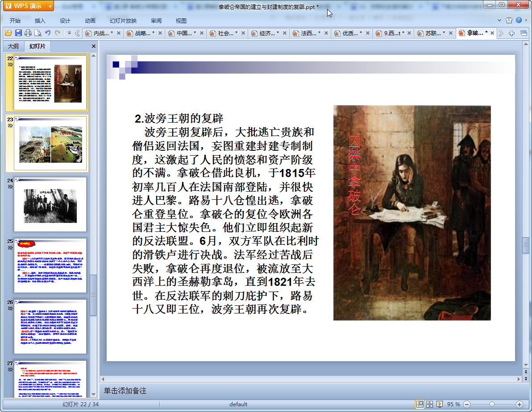Add a new document tab with plus icon
The image size is (532, 412).
511,33
